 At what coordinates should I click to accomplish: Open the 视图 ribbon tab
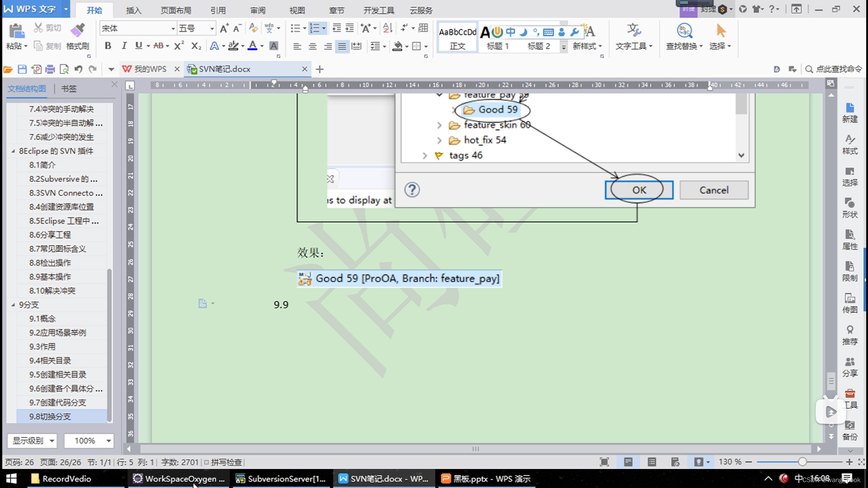coord(297,10)
